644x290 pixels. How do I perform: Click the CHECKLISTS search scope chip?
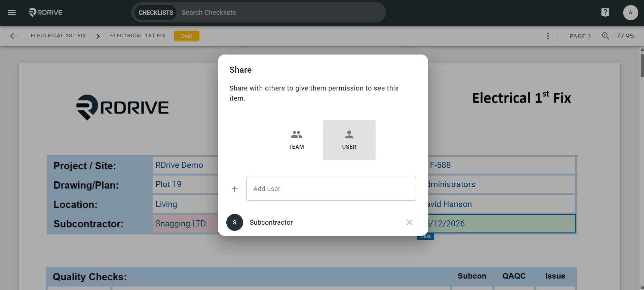click(x=156, y=12)
